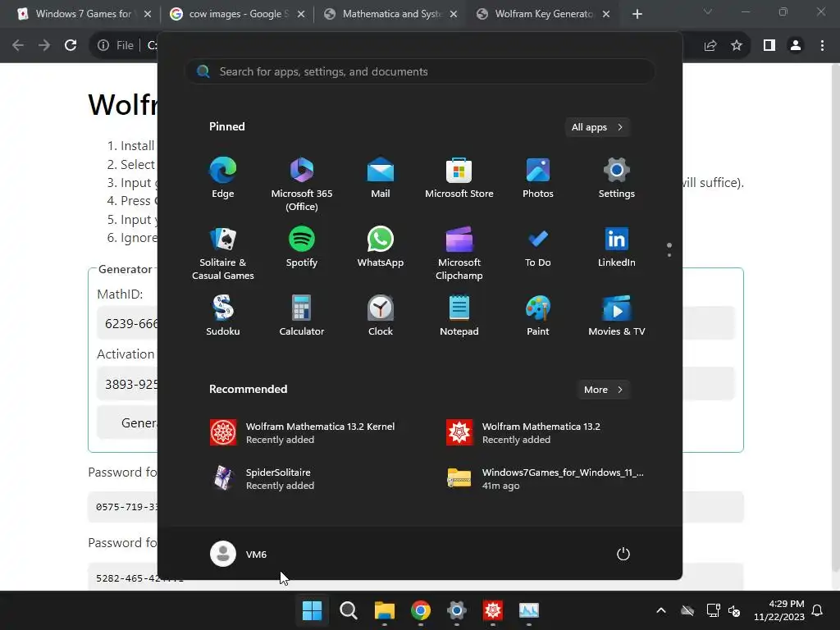Go back in Chrome browser

[x=18, y=46]
